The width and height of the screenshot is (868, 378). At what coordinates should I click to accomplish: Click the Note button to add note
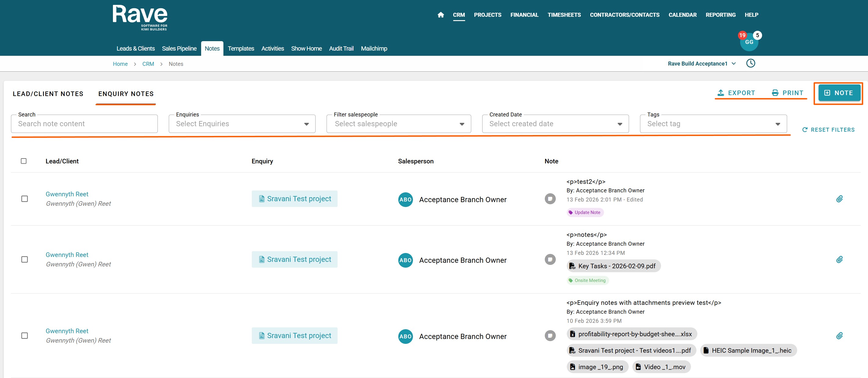[x=839, y=93]
